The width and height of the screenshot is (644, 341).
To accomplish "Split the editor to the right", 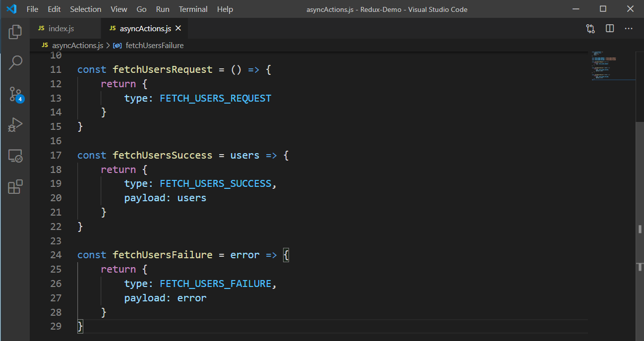I will coord(610,29).
